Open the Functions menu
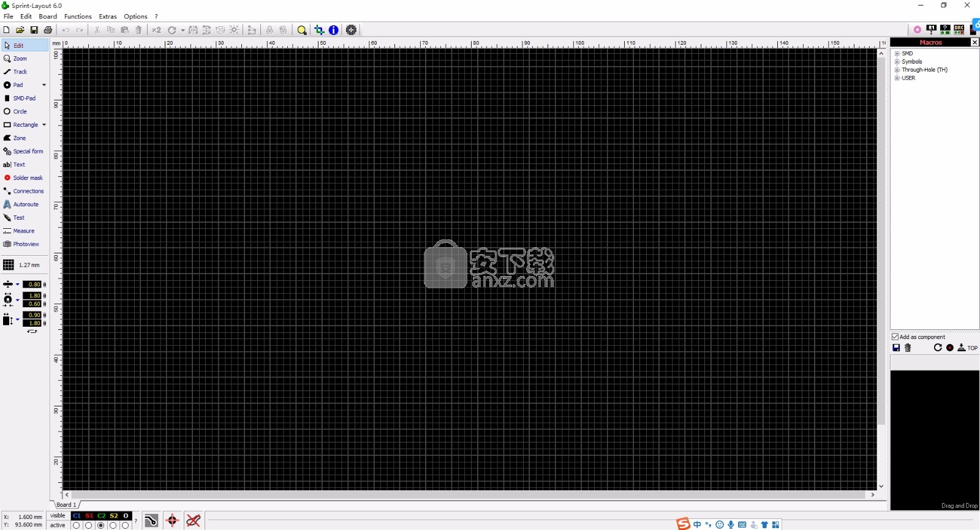980x530 pixels. point(78,17)
